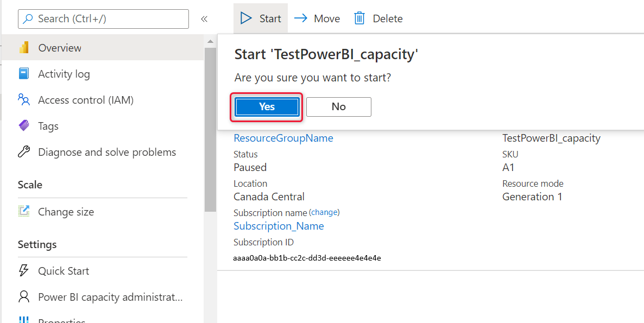Dismiss the dialog by clicking No
This screenshot has width=644, height=323.
338,106
